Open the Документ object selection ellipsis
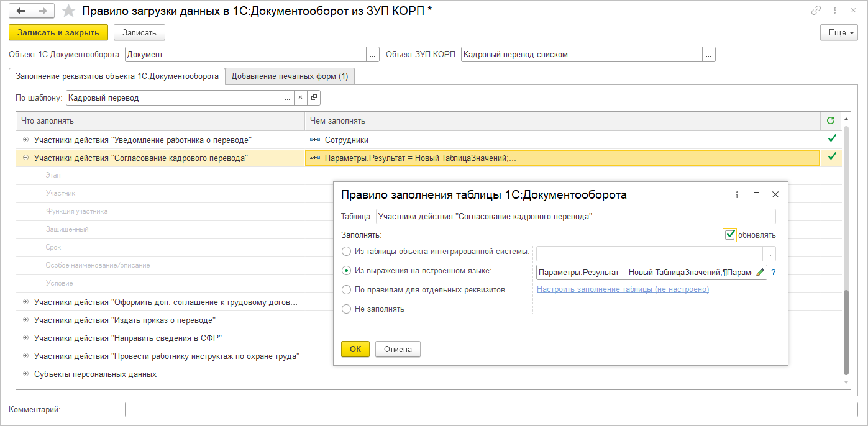 click(x=373, y=54)
